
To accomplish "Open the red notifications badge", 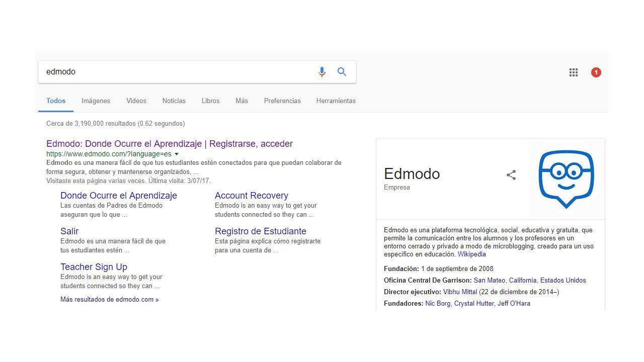I will (x=596, y=72).
